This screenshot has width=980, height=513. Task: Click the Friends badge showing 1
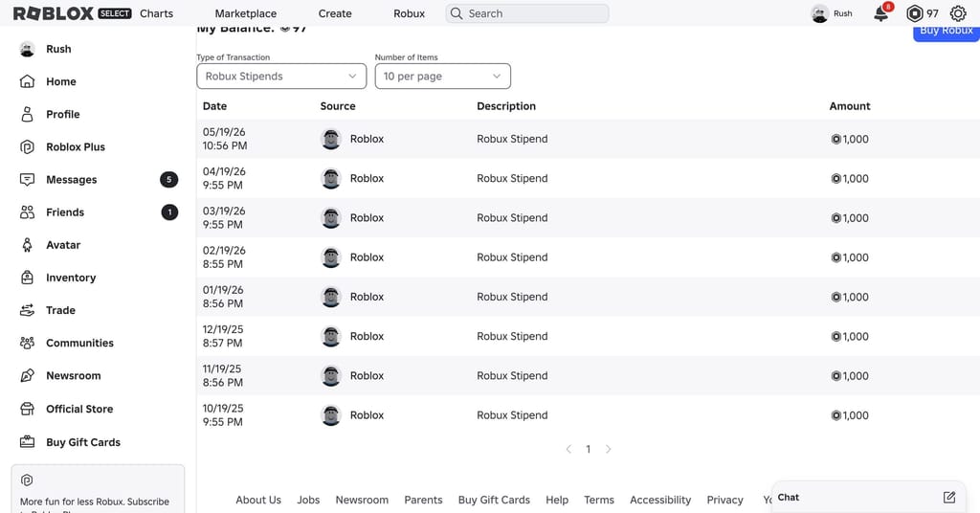pyautogui.click(x=169, y=212)
